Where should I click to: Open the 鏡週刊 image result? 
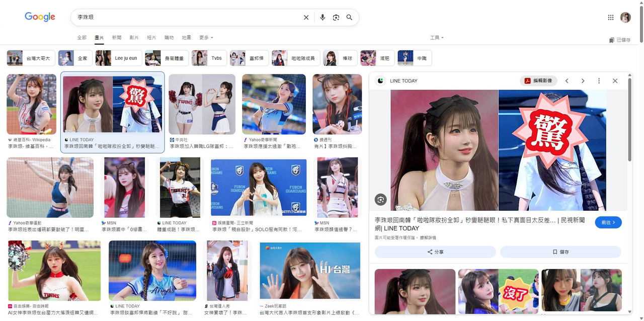(337, 105)
